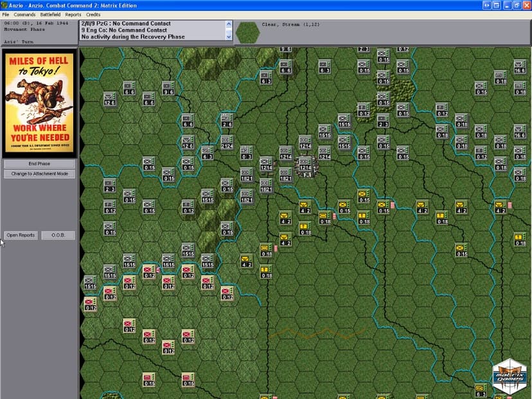532x399 pixels.
Task: Click the End Phase button
Action: (x=39, y=164)
